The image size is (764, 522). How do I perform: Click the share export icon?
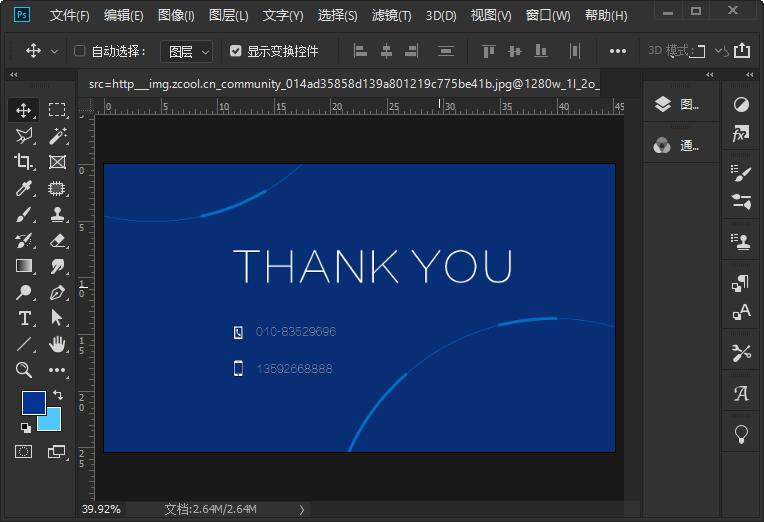pyautogui.click(x=742, y=50)
